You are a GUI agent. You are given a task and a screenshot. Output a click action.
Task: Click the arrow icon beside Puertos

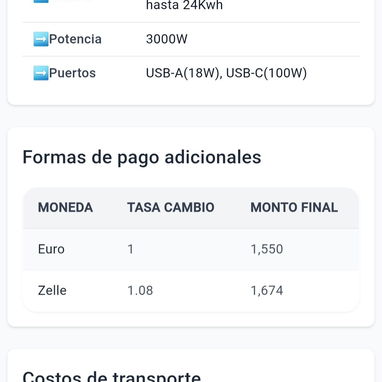tap(41, 73)
